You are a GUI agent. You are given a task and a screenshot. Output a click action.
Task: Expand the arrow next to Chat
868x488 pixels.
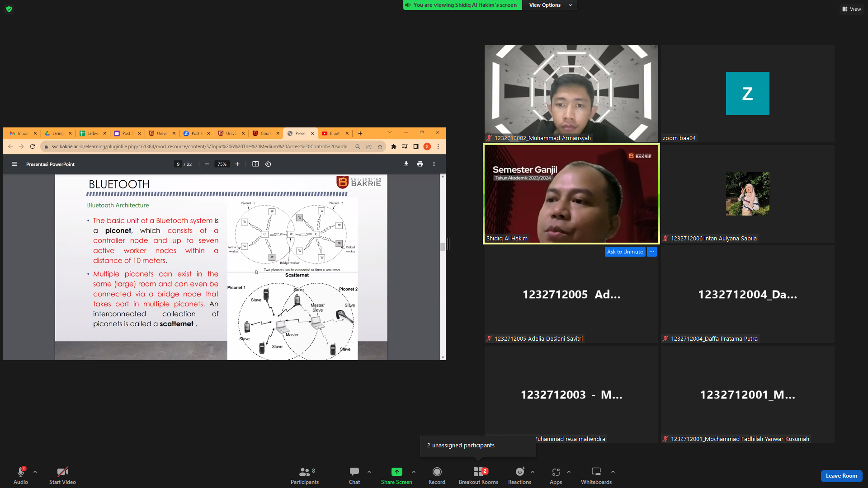(x=369, y=472)
